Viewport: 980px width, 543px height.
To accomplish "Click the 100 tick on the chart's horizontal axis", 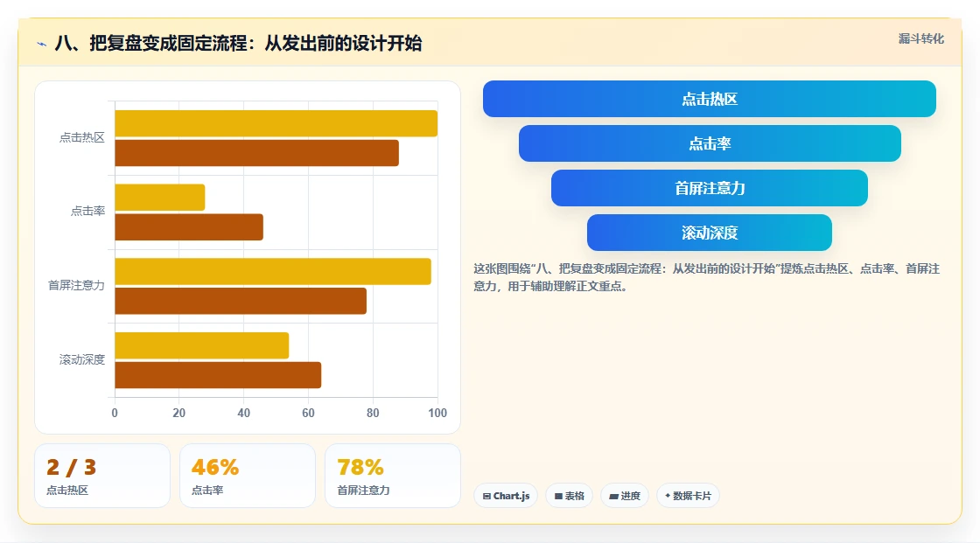I will 437,413.
